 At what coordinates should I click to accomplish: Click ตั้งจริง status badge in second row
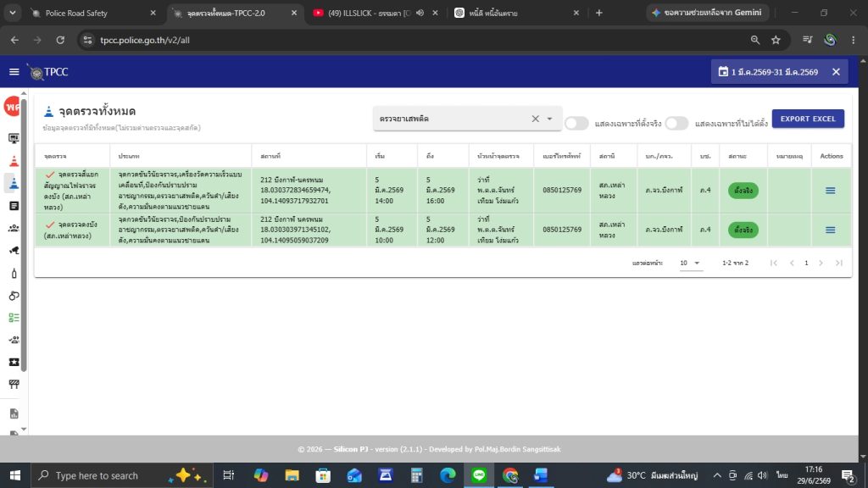coord(743,230)
